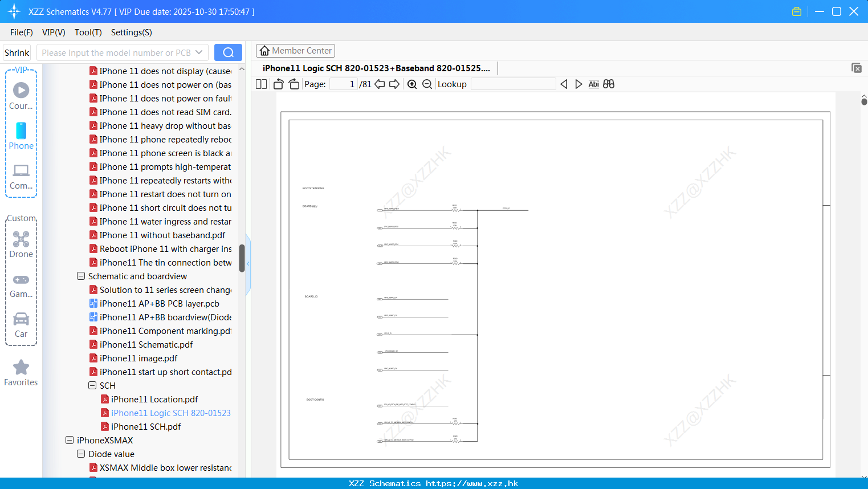Open iPhone11 image.pdf

click(x=138, y=358)
